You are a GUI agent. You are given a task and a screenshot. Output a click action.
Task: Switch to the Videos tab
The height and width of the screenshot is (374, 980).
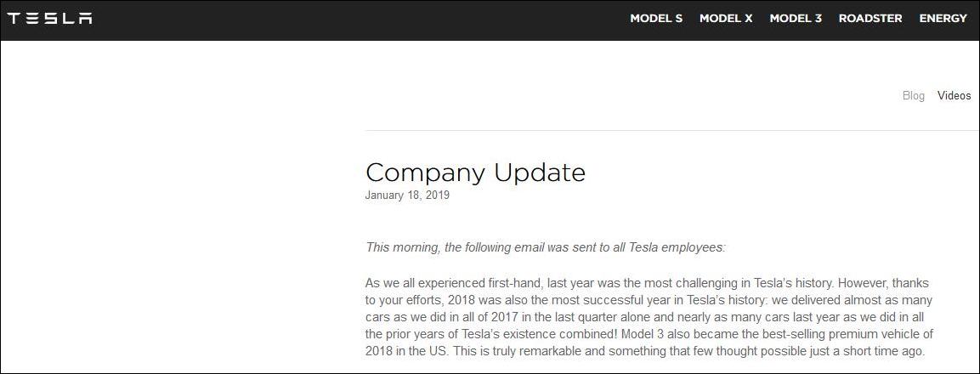coord(954,96)
